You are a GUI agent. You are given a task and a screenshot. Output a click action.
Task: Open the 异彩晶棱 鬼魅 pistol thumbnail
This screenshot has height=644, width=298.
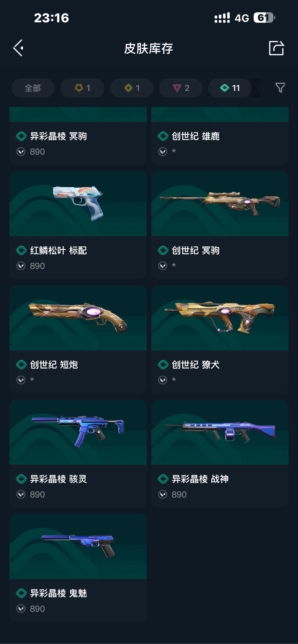coord(78,546)
